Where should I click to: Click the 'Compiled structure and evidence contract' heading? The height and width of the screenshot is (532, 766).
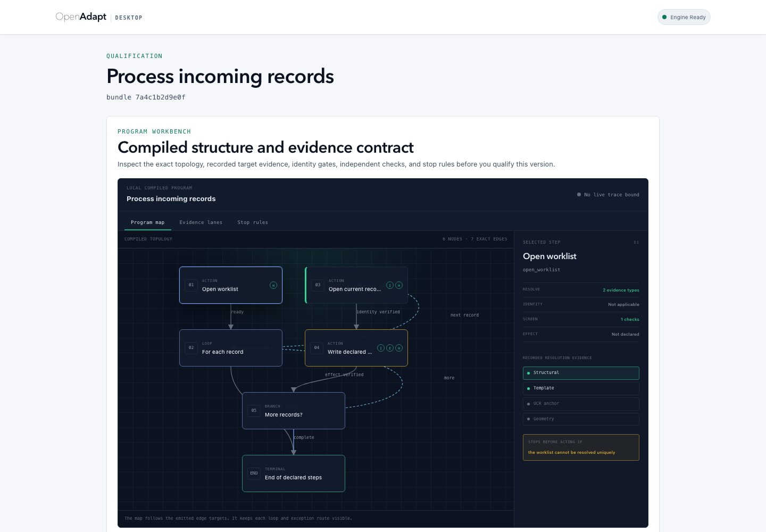(265, 147)
